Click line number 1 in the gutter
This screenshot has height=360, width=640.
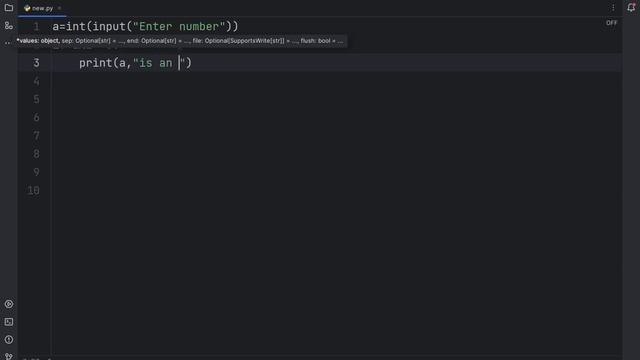(x=36, y=27)
